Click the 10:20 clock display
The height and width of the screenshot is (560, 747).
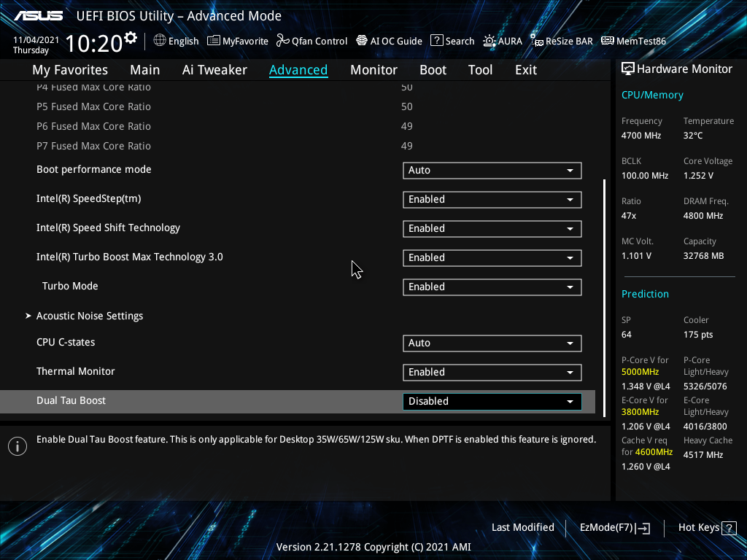94,44
